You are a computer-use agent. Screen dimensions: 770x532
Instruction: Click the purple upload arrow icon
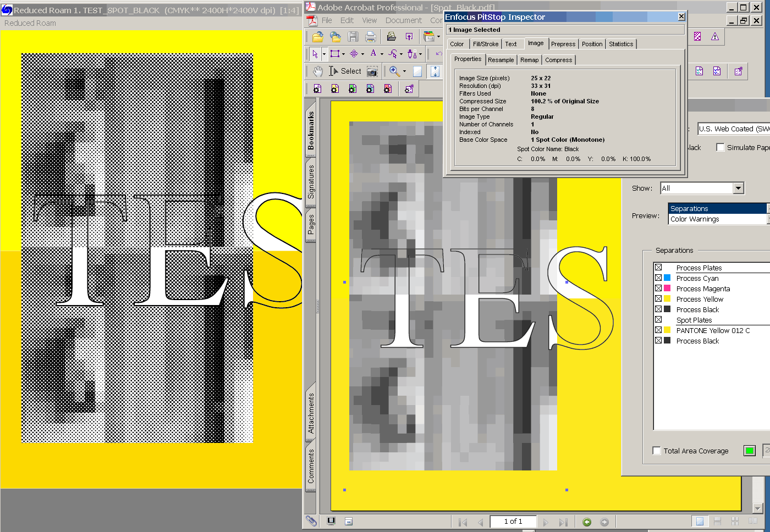pos(409,37)
